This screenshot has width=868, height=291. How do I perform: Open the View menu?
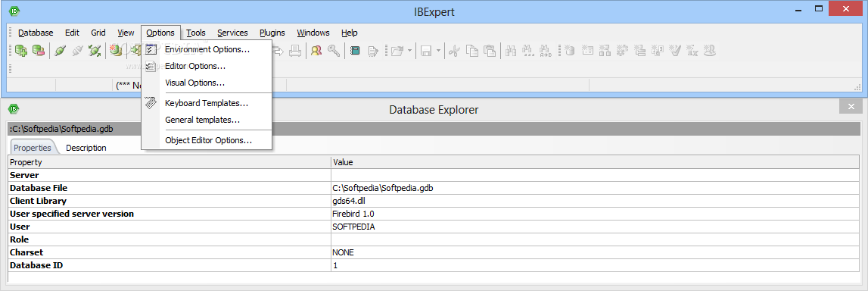[x=126, y=33]
